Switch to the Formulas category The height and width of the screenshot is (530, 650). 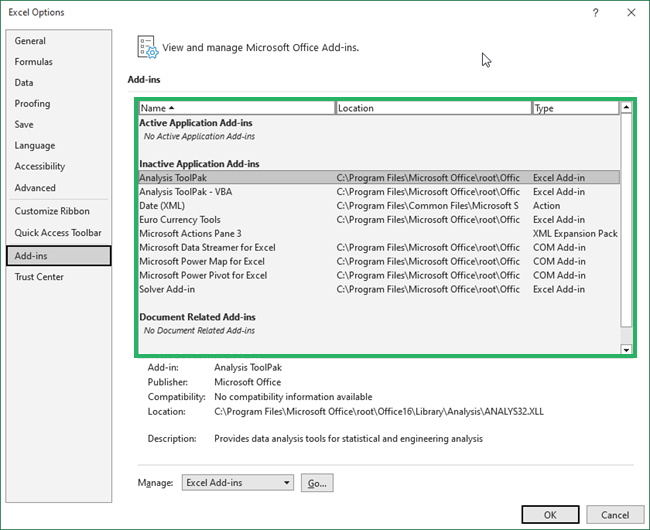click(x=34, y=62)
